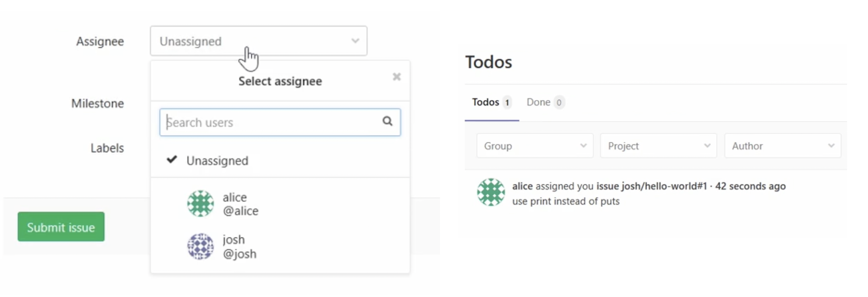
Task: Click the Group dropdown chevron
Action: (584, 146)
